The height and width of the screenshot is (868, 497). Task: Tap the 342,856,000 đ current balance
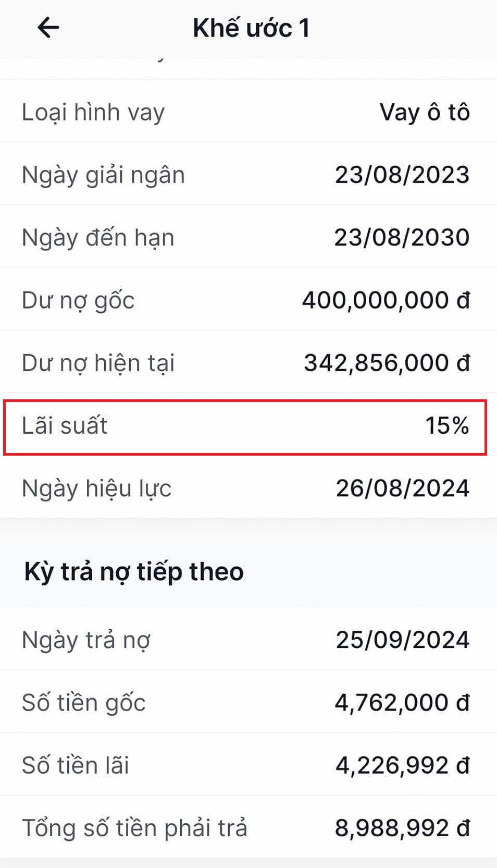pyautogui.click(x=387, y=362)
